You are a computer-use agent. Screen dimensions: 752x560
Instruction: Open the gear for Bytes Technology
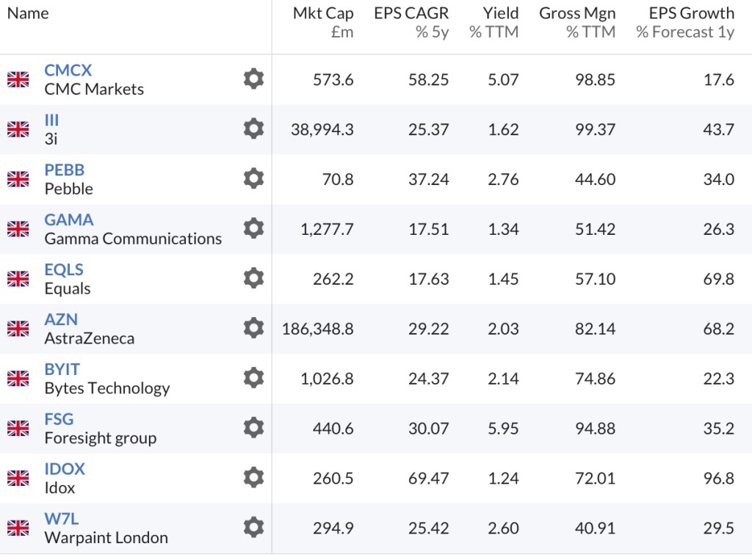tap(253, 378)
